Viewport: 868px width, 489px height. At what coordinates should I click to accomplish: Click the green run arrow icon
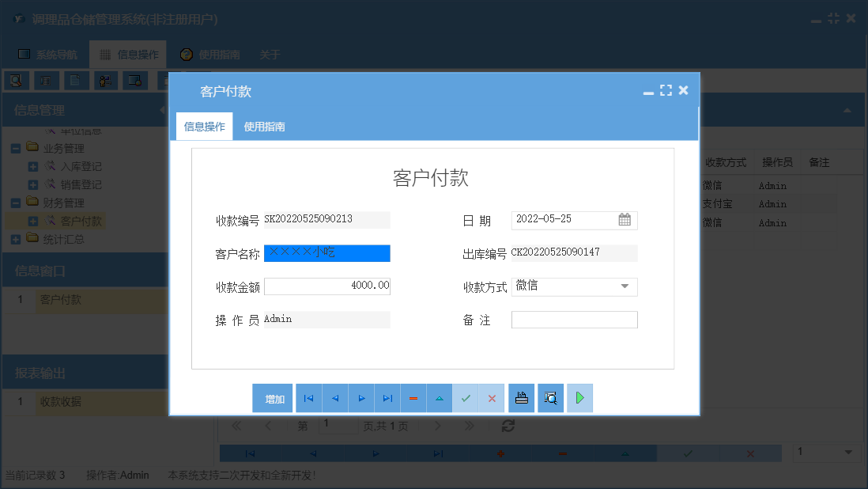point(579,398)
